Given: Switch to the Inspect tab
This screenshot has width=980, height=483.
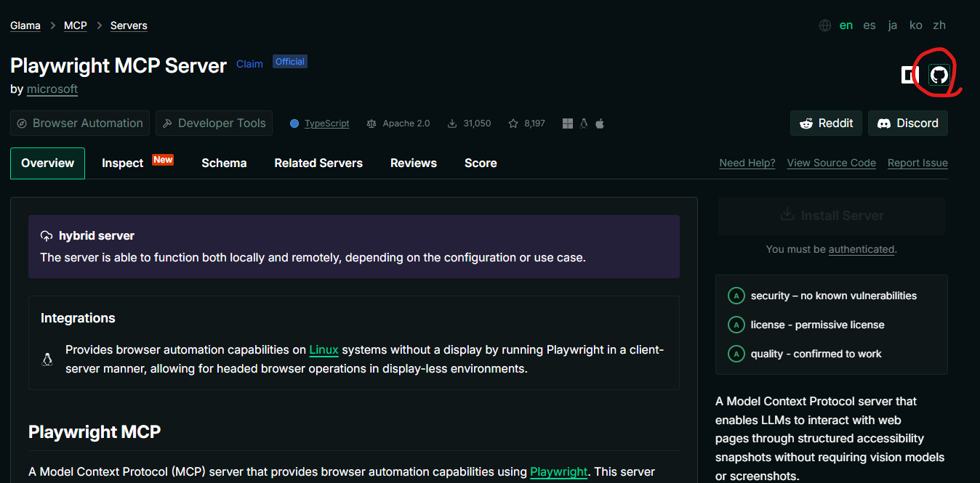Looking at the screenshot, I should 122,163.
